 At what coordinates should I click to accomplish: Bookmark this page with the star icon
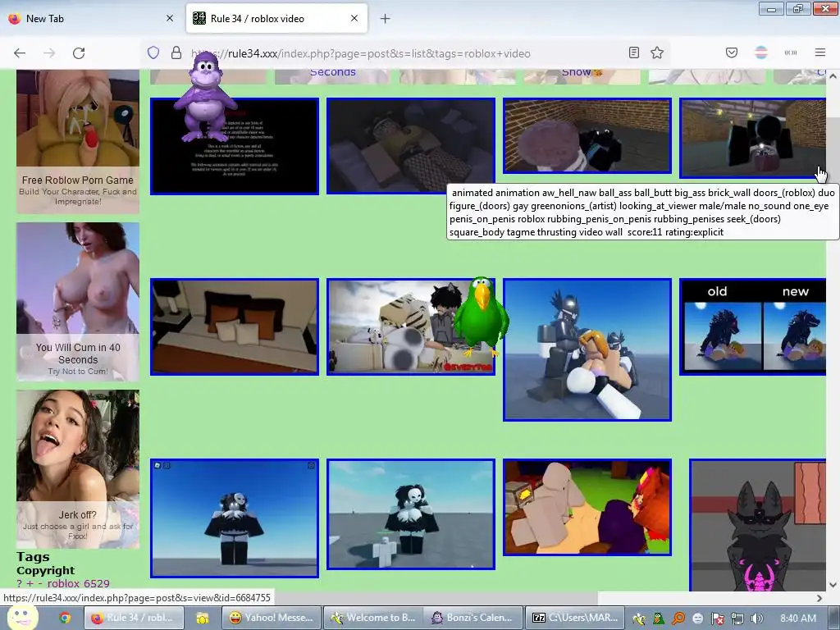point(657,52)
